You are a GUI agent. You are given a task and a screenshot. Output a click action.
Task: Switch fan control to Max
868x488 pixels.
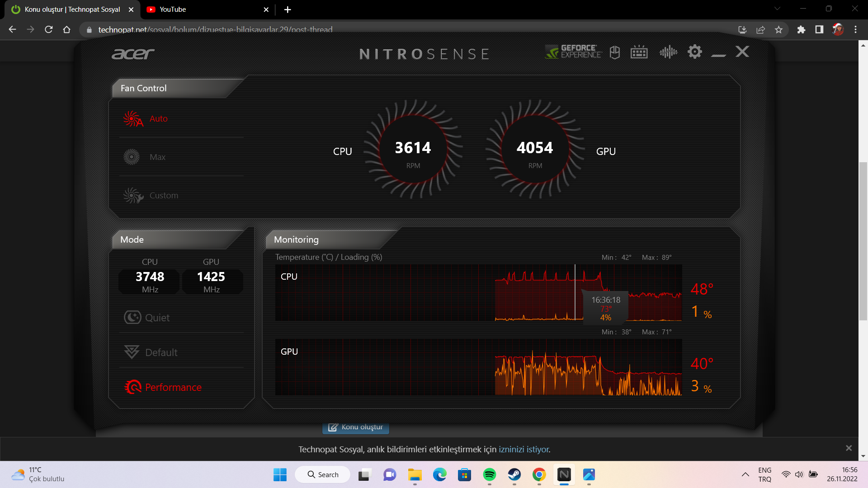(157, 157)
